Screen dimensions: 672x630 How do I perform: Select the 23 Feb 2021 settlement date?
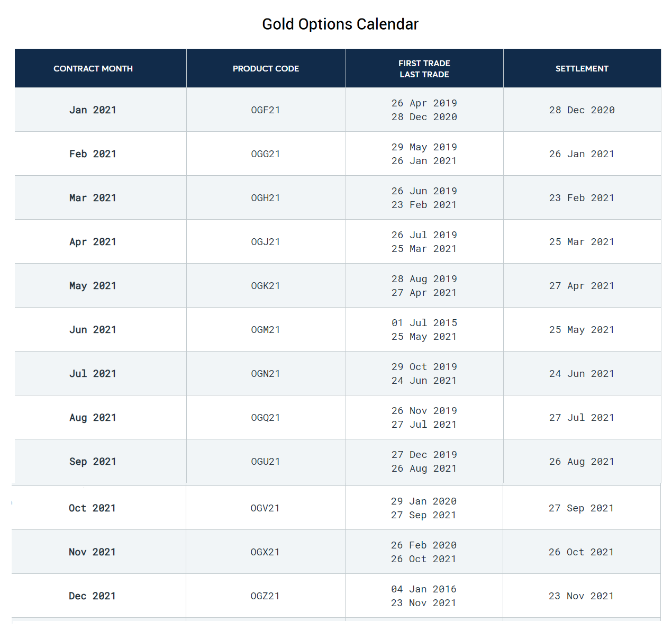582,197
